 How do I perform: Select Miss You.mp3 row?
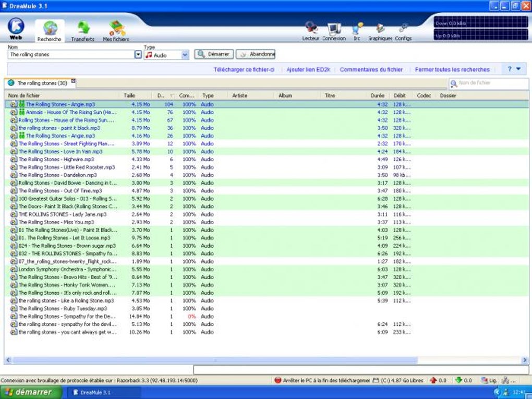[x=267, y=222]
